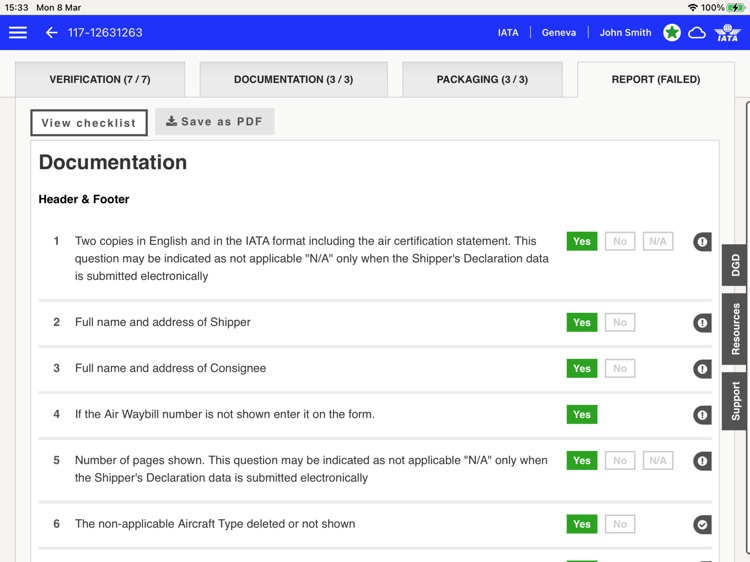The image size is (750, 562).
Task: Go back with the arrow icon
Action: [x=51, y=33]
